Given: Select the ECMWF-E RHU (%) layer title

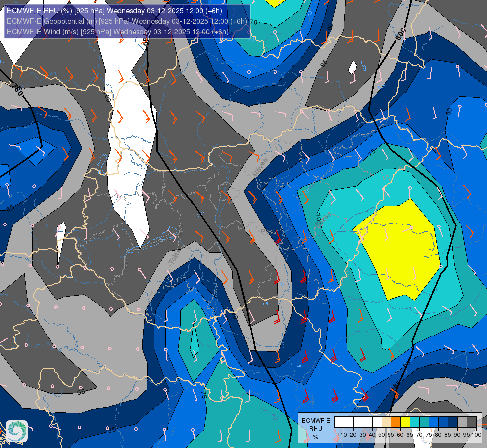Looking at the screenshot, I should tap(114, 11).
